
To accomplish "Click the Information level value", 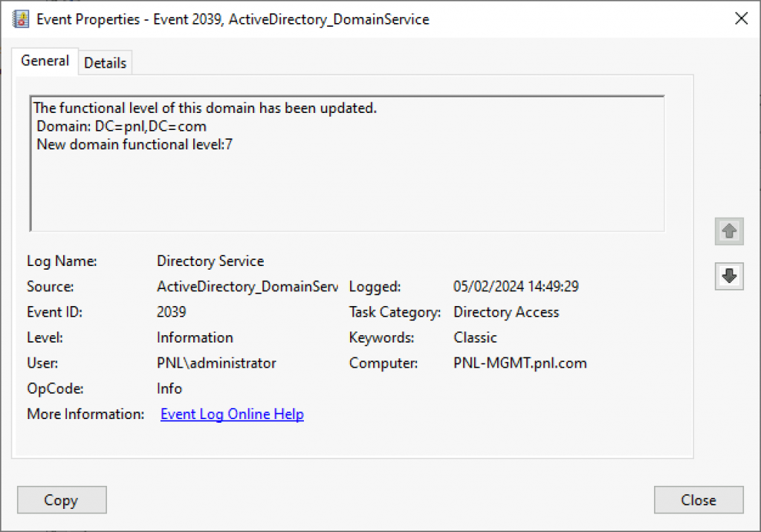I will pos(195,337).
